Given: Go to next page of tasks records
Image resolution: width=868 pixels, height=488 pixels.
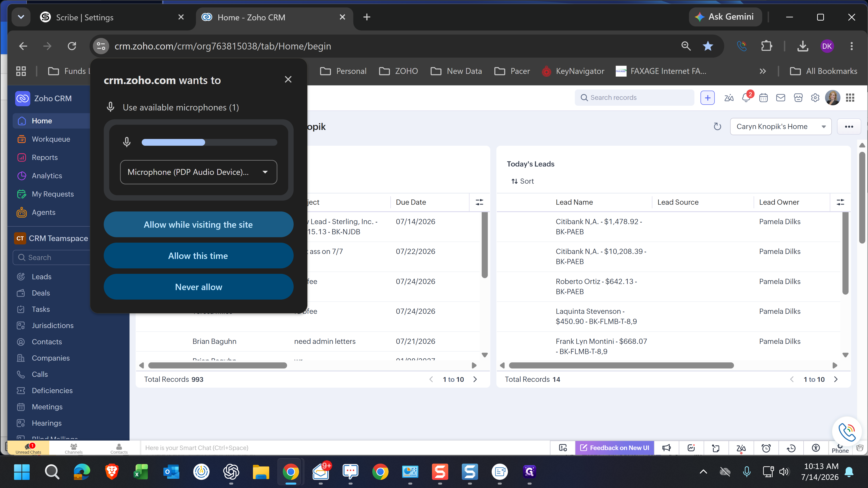Looking at the screenshot, I should 475,380.
